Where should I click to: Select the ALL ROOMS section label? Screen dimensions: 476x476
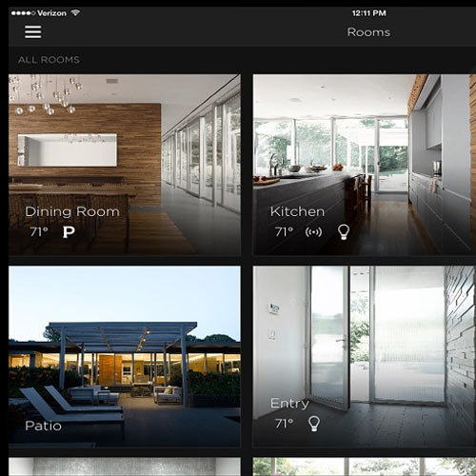[49, 60]
